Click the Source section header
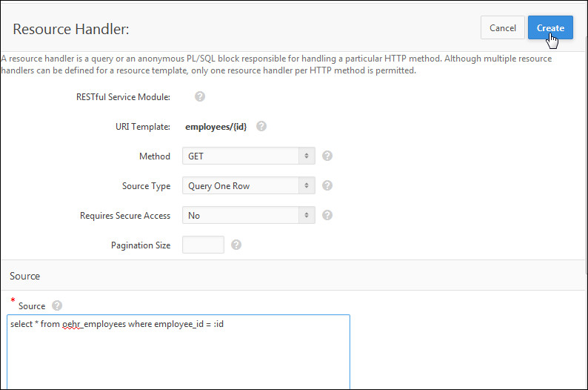The image size is (588, 390). tap(25, 276)
